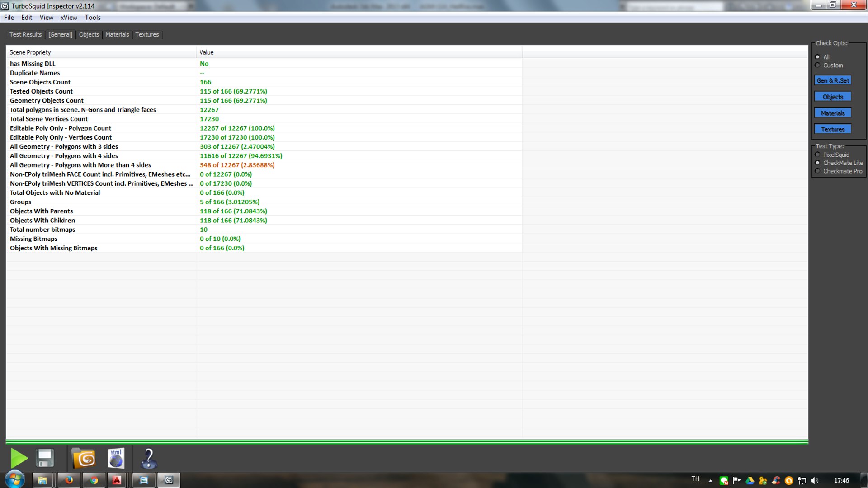868x488 pixels.
Task: Click the TH language indicator
Action: pyautogui.click(x=695, y=479)
